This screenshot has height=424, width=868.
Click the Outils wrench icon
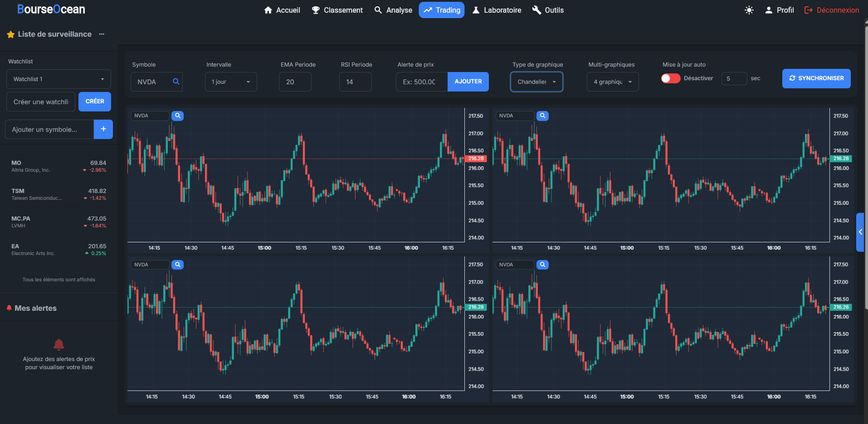click(x=536, y=10)
